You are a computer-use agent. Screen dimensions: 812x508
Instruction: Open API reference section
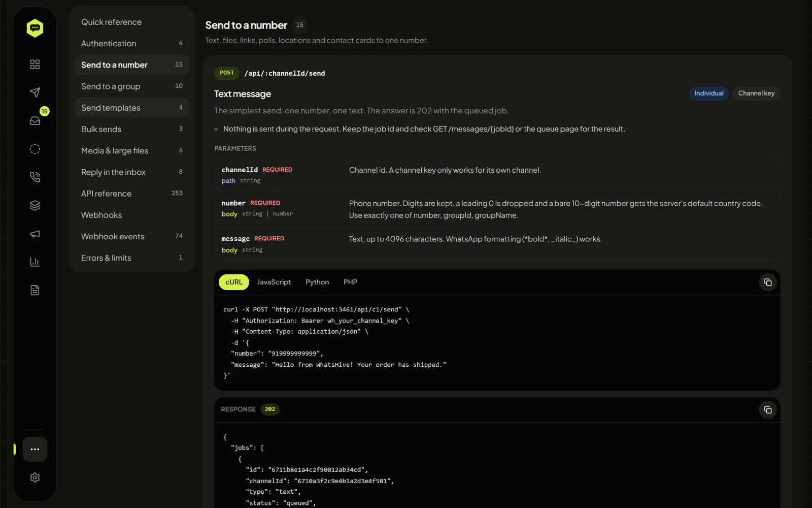[132, 194]
